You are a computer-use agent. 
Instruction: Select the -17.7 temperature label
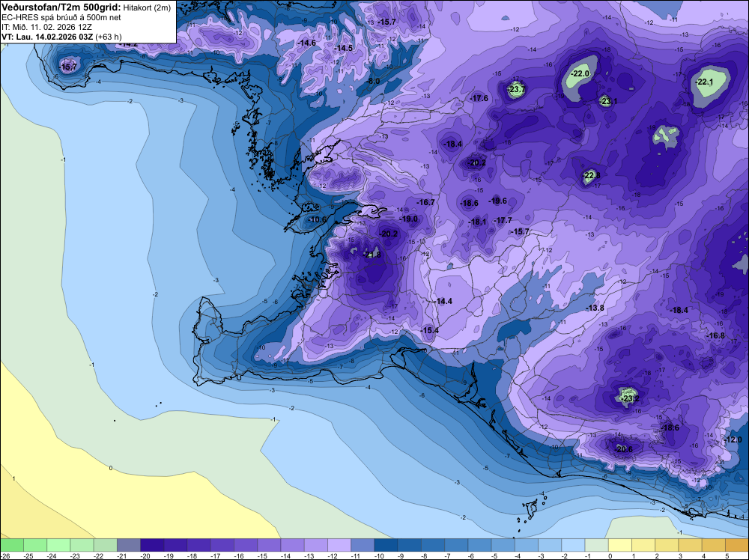coord(503,221)
